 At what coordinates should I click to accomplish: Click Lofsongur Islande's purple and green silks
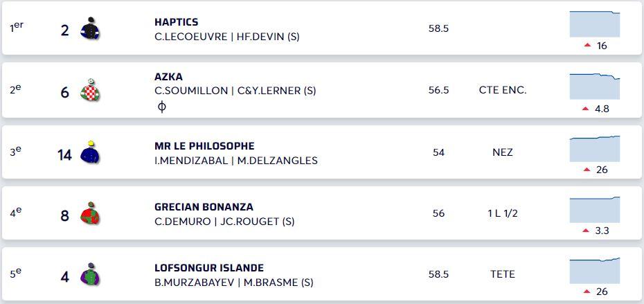tap(90, 275)
